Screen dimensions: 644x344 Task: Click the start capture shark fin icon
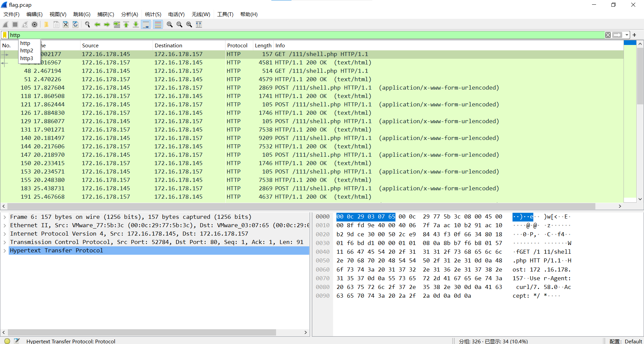(5, 24)
